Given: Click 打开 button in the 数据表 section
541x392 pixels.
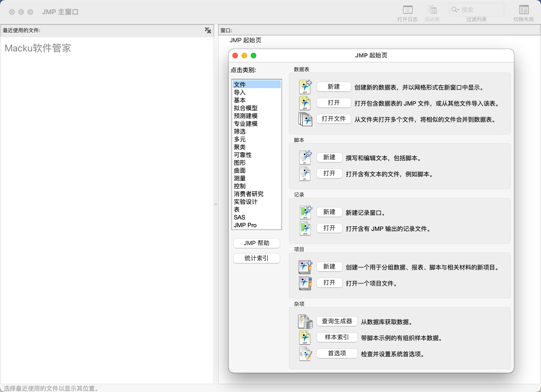Looking at the screenshot, I should [333, 103].
